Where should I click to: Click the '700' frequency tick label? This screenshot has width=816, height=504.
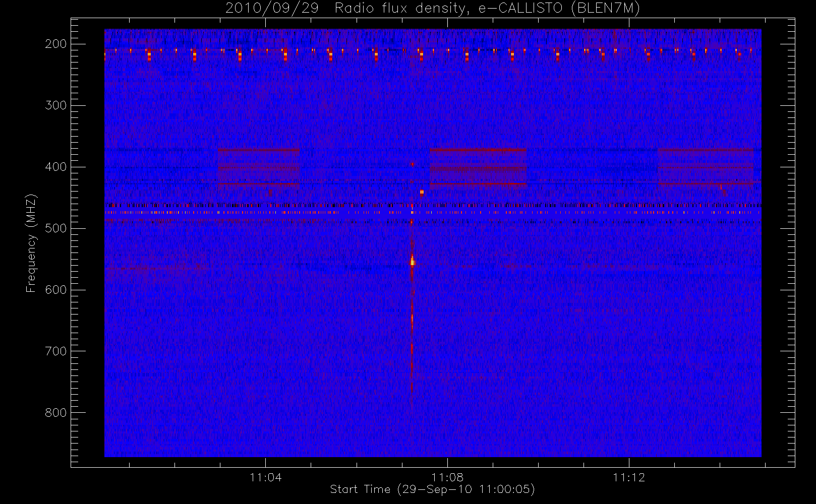[x=55, y=351]
